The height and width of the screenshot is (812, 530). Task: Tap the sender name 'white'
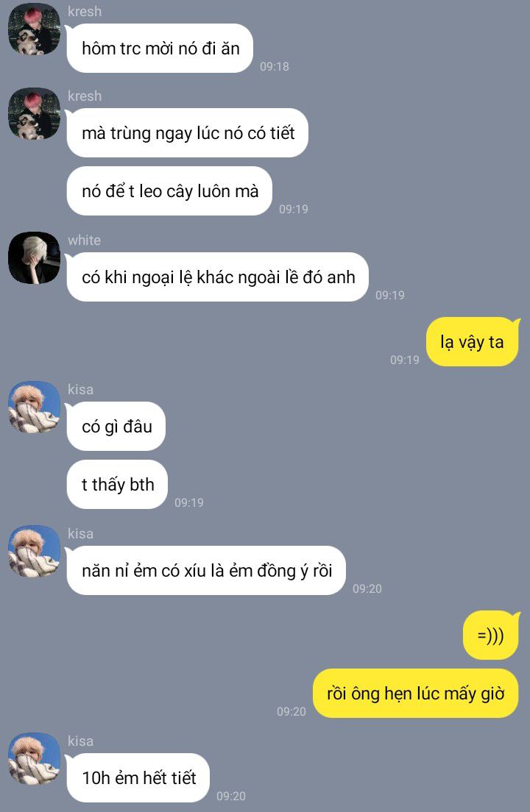(x=85, y=241)
